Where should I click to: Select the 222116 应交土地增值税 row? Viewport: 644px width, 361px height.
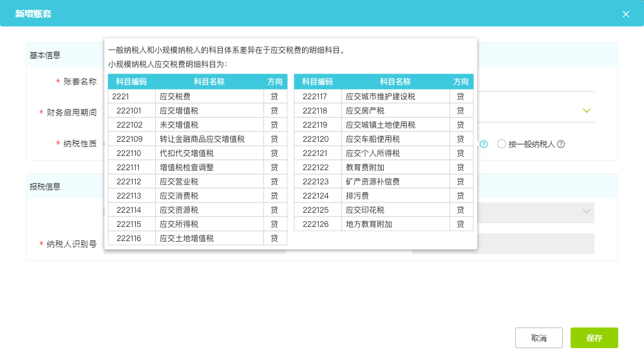pyautogui.click(x=198, y=239)
